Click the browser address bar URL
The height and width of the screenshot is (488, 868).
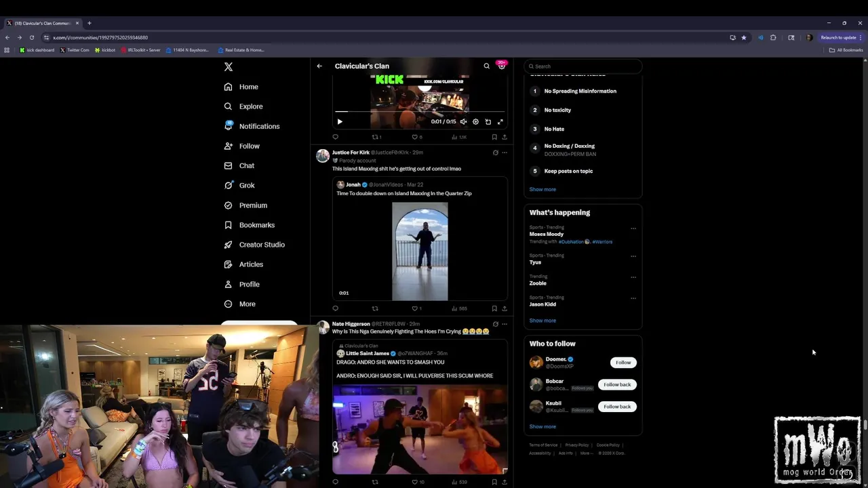click(x=100, y=37)
